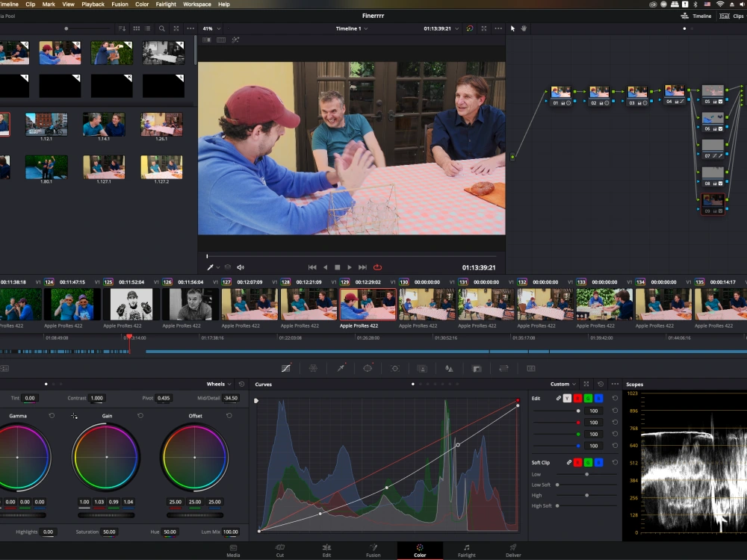Open the 3D stereoscopic palette icon
This screenshot has width=747, height=560.
[x=530, y=368]
